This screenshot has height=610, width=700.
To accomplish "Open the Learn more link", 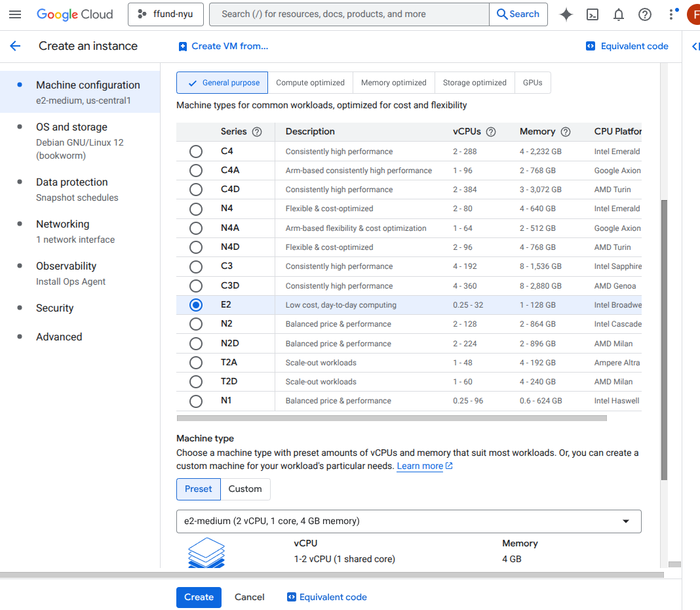I will point(420,466).
